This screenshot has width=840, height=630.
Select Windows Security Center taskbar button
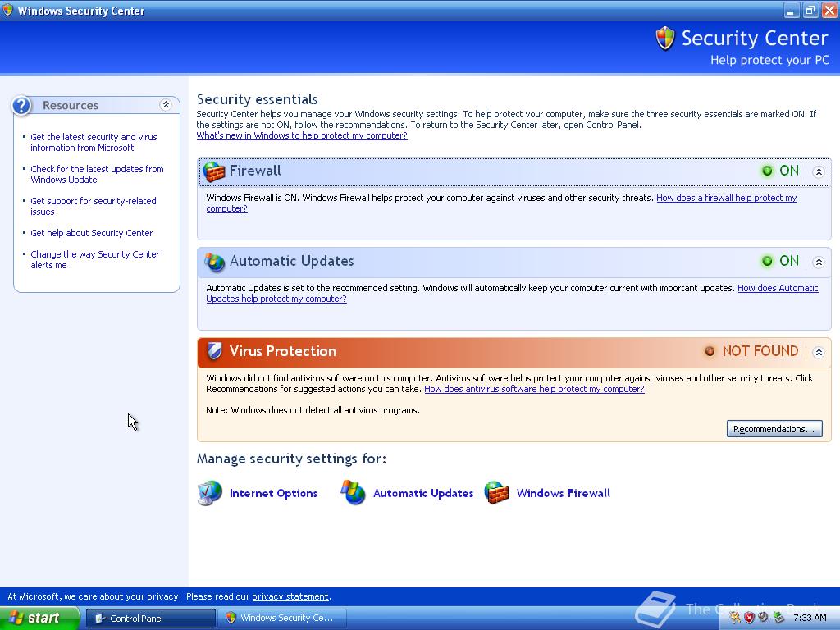pos(282,619)
